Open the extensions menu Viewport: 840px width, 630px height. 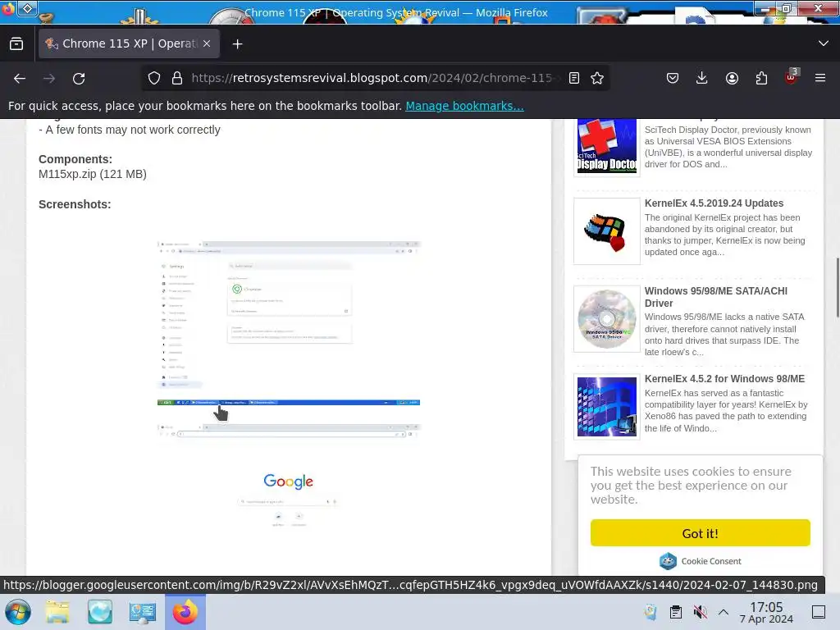click(761, 78)
